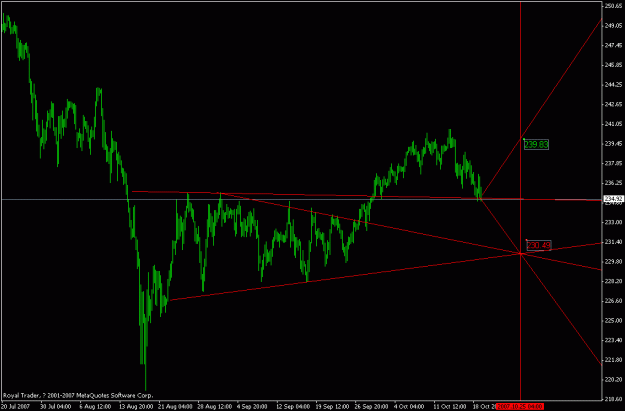This screenshot has width=625, height=411.
Task: Click the highlighted date label 2007.10.25 04:00
Action: click(520, 406)
